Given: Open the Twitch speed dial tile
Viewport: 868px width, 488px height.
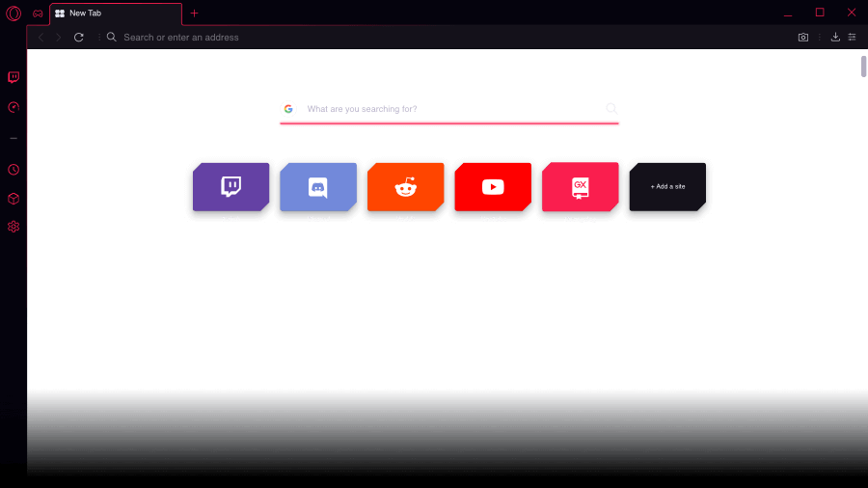Looking at the screenshot, I should [x=231, y=187].
